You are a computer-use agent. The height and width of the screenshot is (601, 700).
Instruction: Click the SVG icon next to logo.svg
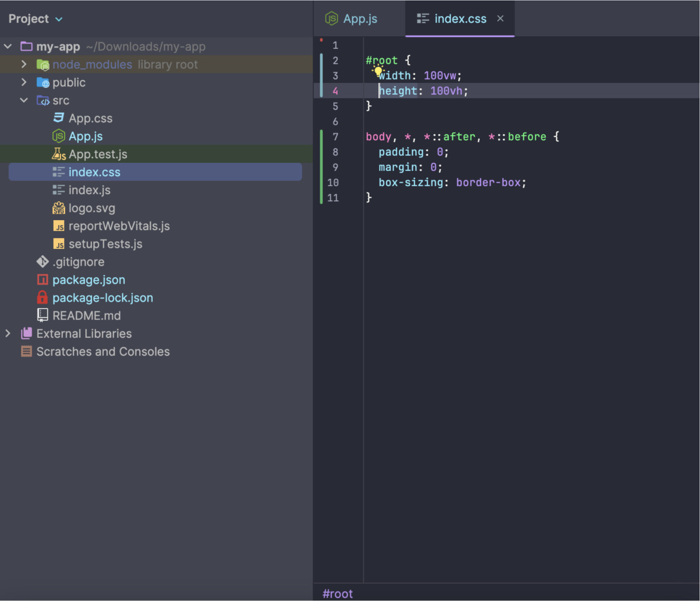(59, 208)
